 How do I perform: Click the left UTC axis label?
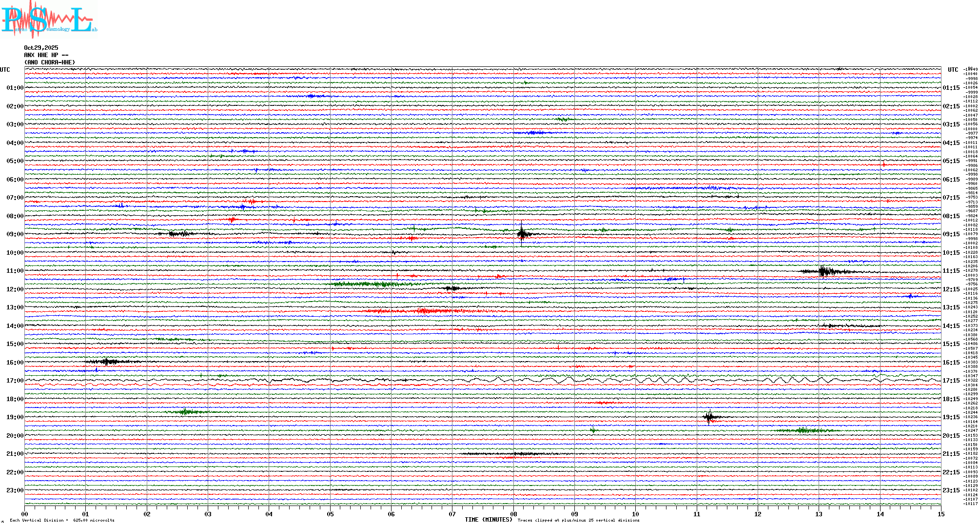5,70
